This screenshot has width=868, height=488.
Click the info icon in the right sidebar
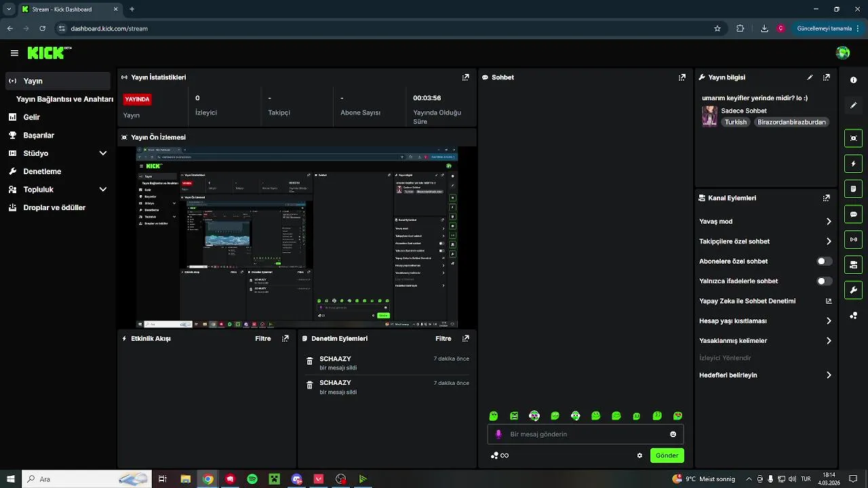[x=853, y=80]
